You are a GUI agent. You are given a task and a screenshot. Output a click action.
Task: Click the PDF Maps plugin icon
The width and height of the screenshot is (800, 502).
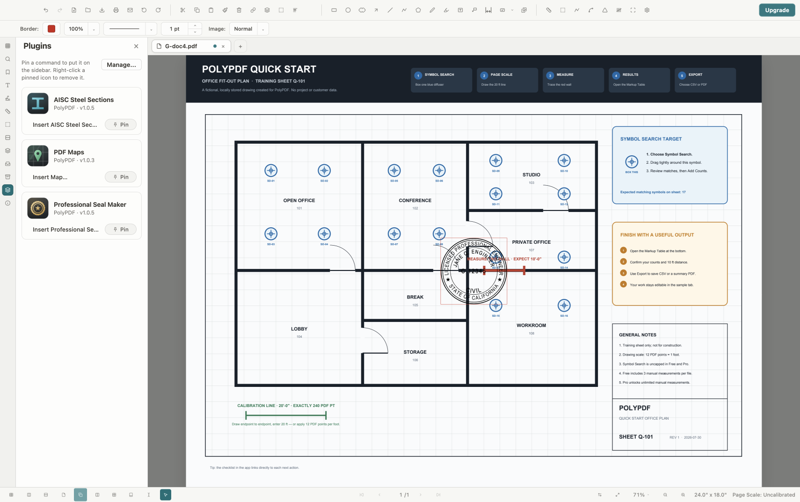(38, 156)
